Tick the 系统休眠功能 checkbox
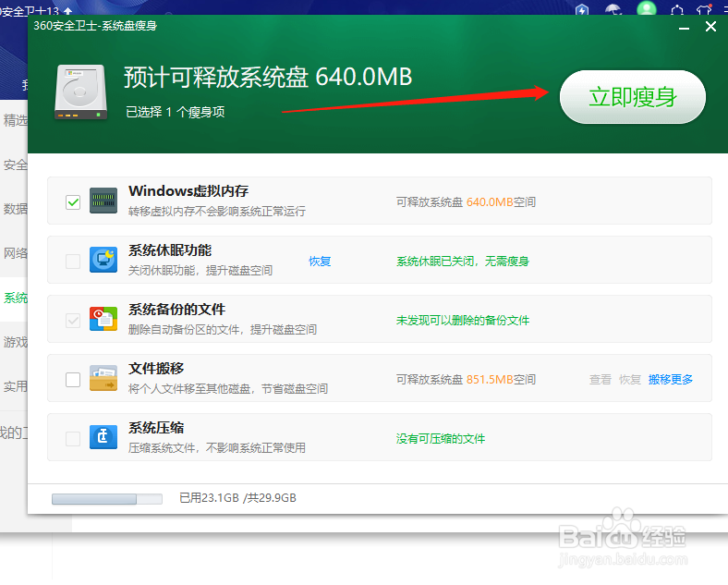 click(73, 261)
